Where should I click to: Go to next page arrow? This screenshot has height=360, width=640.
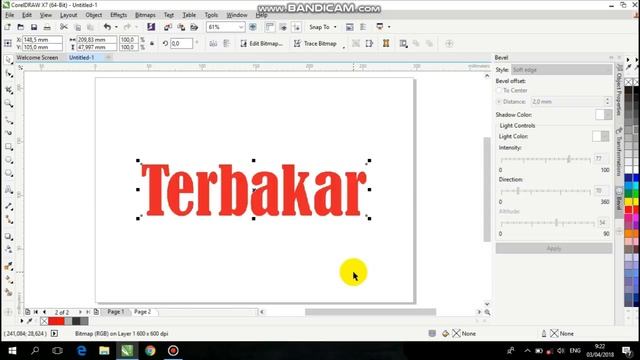(x=80, y=312)
